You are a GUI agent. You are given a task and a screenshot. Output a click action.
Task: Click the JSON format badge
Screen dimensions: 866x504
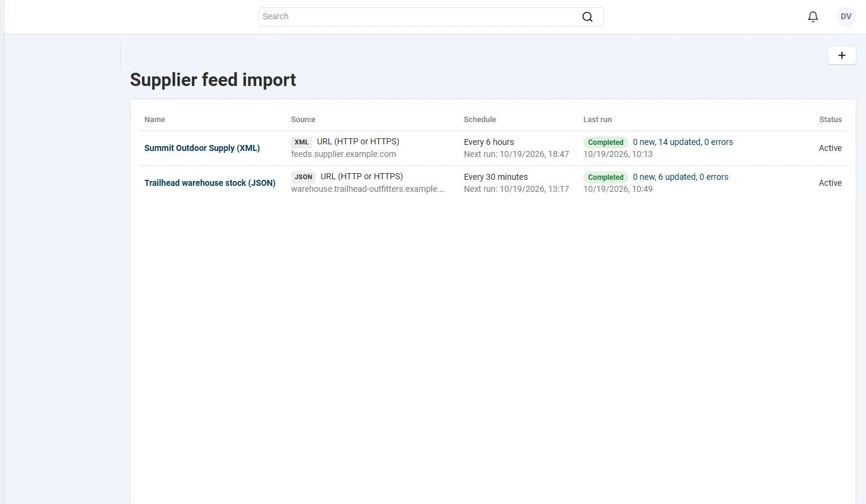[x=303, y=177]
